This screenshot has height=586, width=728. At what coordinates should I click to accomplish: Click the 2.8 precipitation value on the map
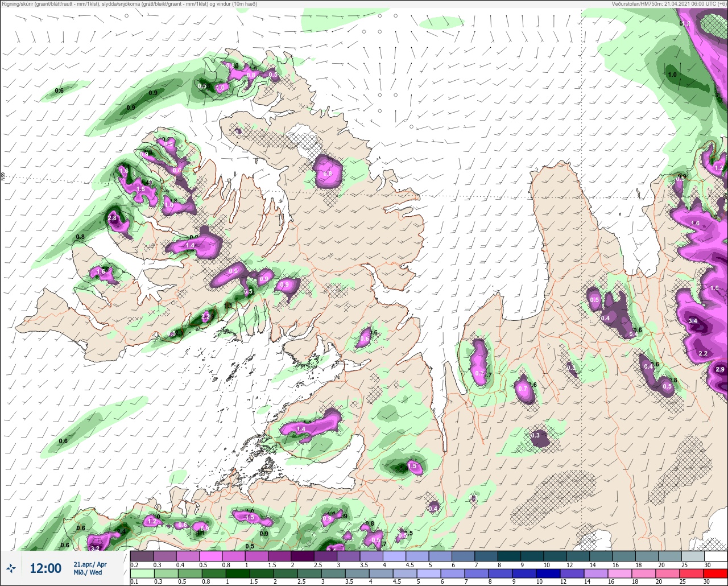point(111,218)
